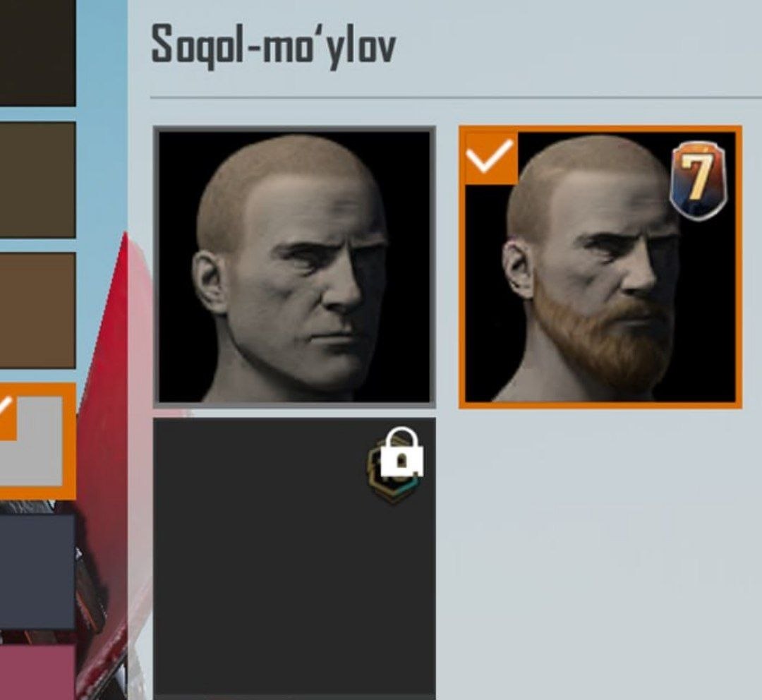
Task: Click the orange checkmark on bearded option
Action: [490, 157]
